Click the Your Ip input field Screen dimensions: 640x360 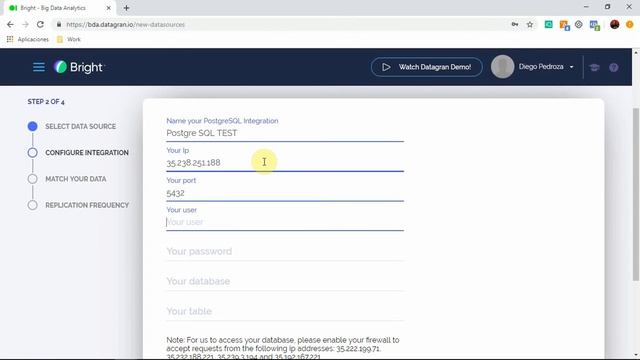pyautogui.click(x=285, y=163)
